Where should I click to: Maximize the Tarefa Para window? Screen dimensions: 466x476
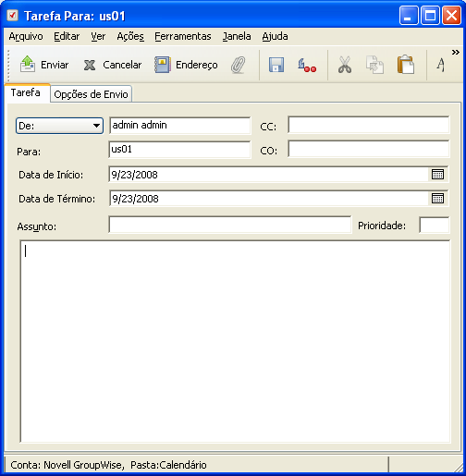click(x=430, y=16)
